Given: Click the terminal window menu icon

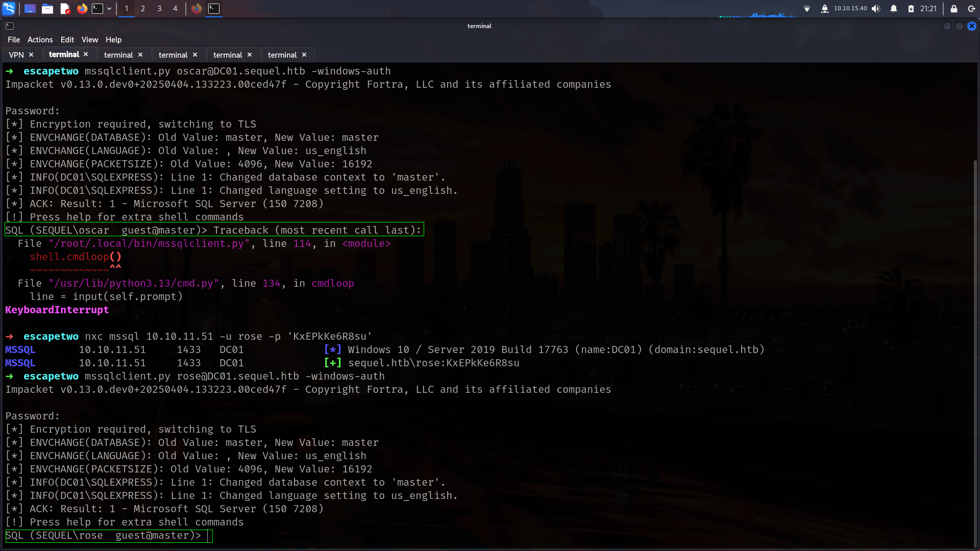Looking at the screenshot, I should coord(10,26).
